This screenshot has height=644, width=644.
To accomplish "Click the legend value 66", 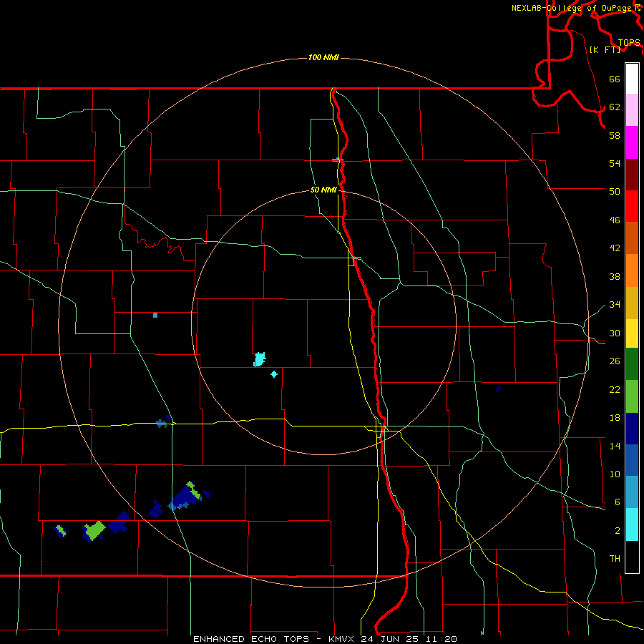I will (x=615, y=79).
